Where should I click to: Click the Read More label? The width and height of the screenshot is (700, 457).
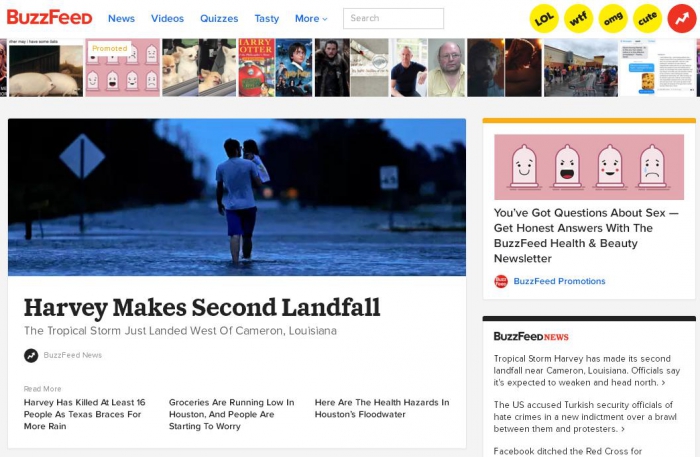pos(42,389)
